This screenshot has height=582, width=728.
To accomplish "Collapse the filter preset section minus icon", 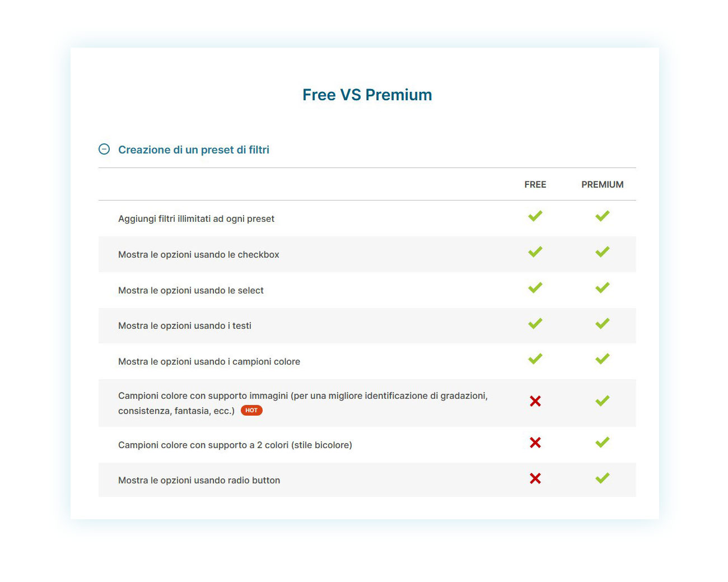I will [104, 149].
